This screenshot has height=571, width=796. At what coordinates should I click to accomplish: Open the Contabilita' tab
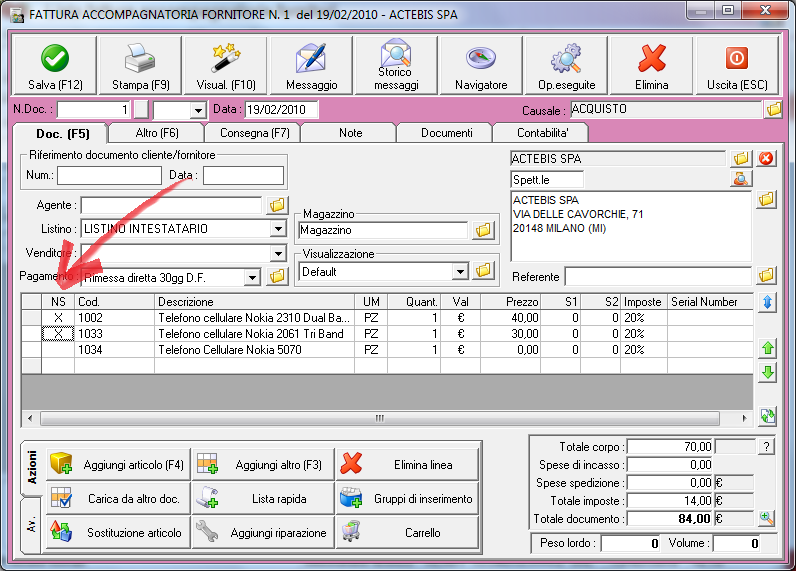coord(541,133)
